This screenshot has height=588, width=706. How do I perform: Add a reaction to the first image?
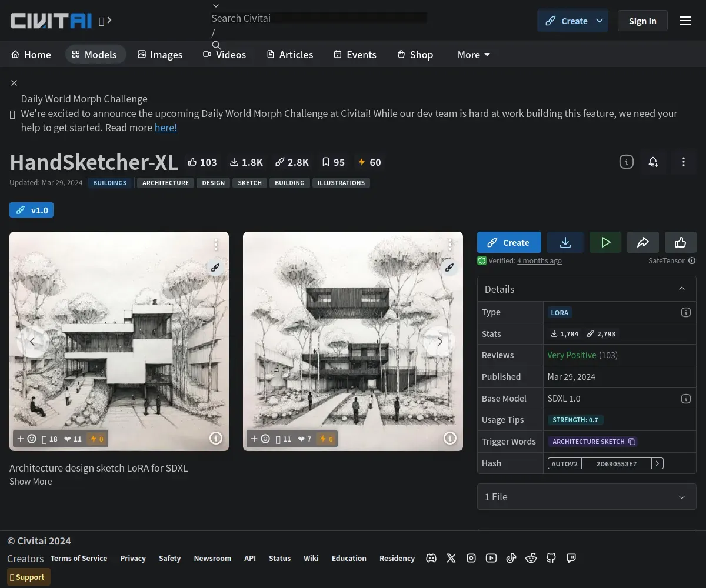[x=26, y=439]
